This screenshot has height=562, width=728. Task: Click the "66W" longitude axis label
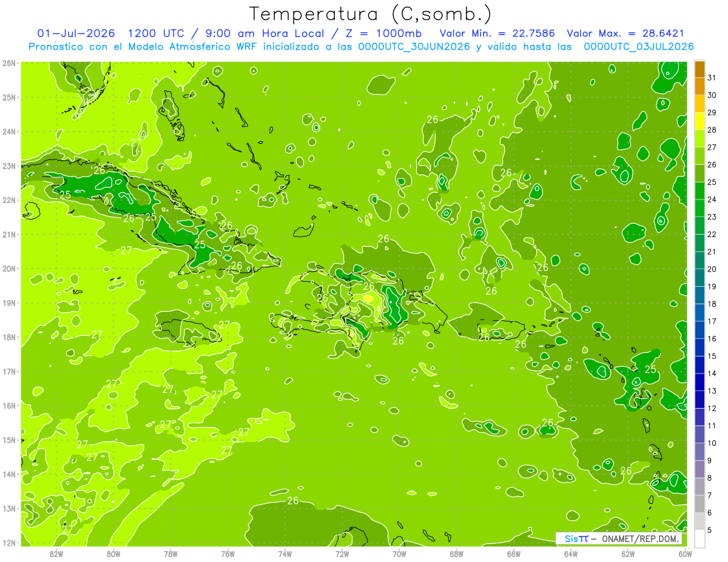click(x=514, y=553)
